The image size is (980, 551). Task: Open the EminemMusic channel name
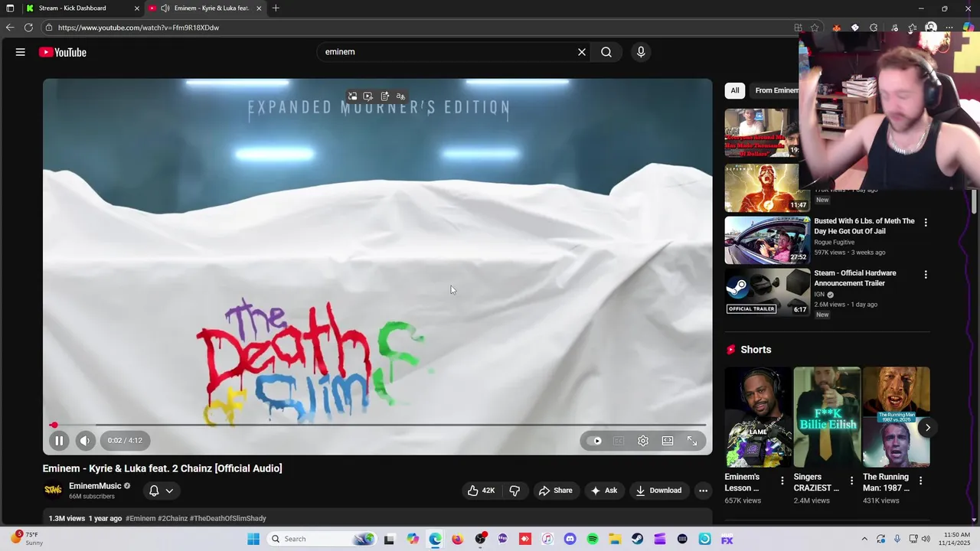click(95, 486)
